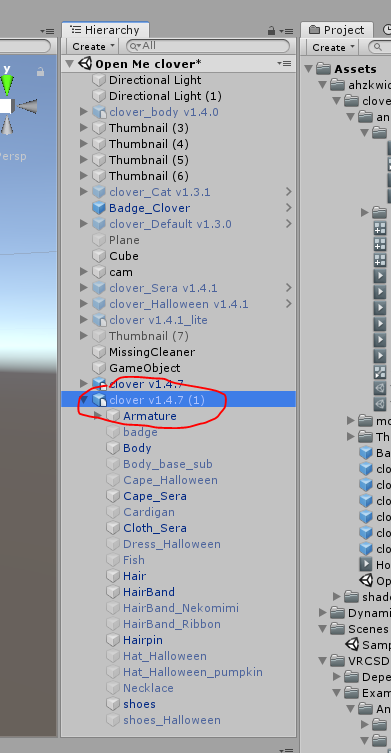Click the Hair object cube icon

coord(113,576)
